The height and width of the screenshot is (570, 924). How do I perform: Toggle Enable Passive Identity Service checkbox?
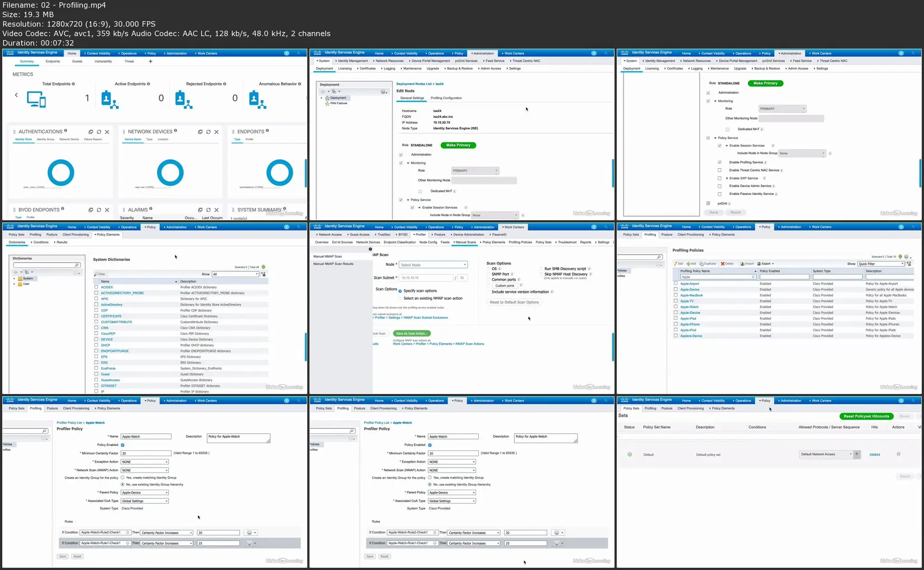[720, 194]
